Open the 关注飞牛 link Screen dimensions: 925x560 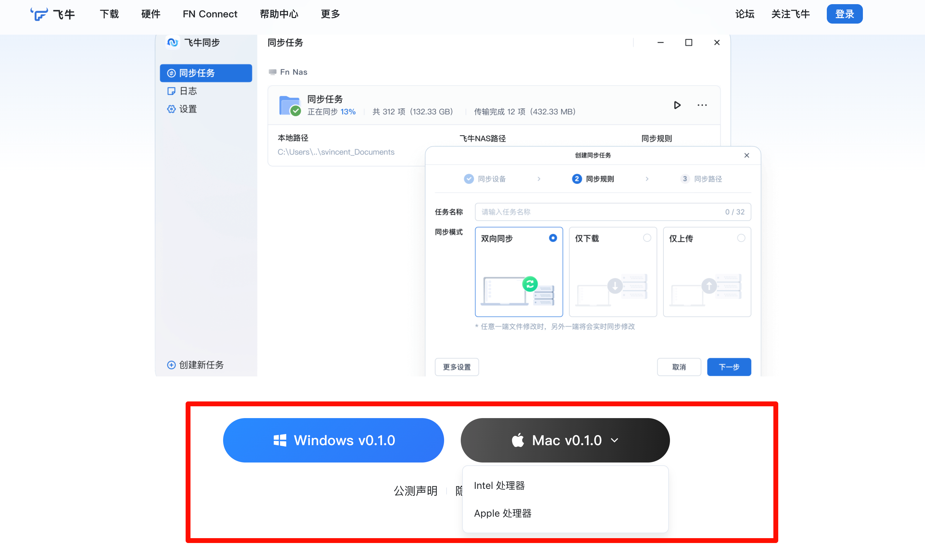(x=791, y=14)
